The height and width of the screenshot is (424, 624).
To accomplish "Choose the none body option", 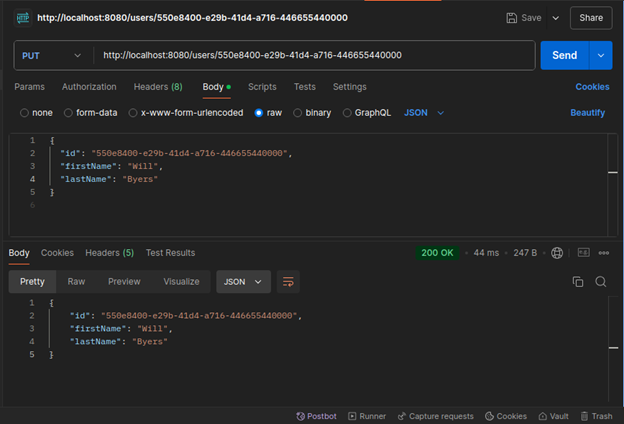I will [25, 113].
